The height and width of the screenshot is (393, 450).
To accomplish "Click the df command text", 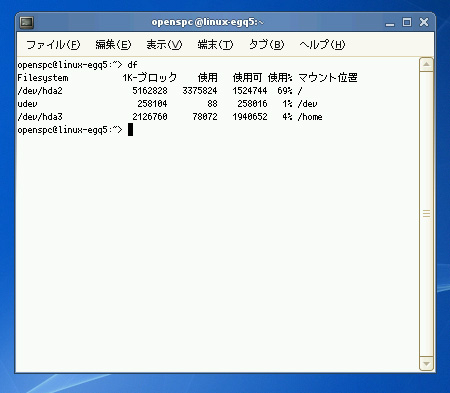I will (x=132, y=65).
